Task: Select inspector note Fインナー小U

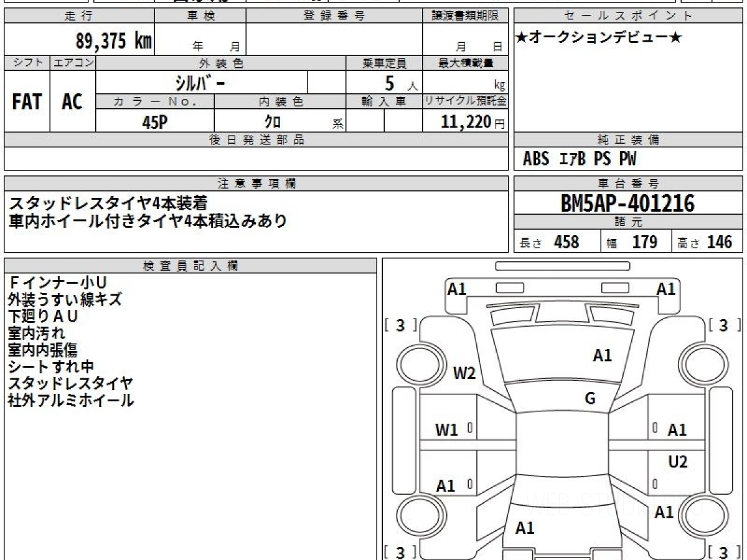Action: (57, 283)
